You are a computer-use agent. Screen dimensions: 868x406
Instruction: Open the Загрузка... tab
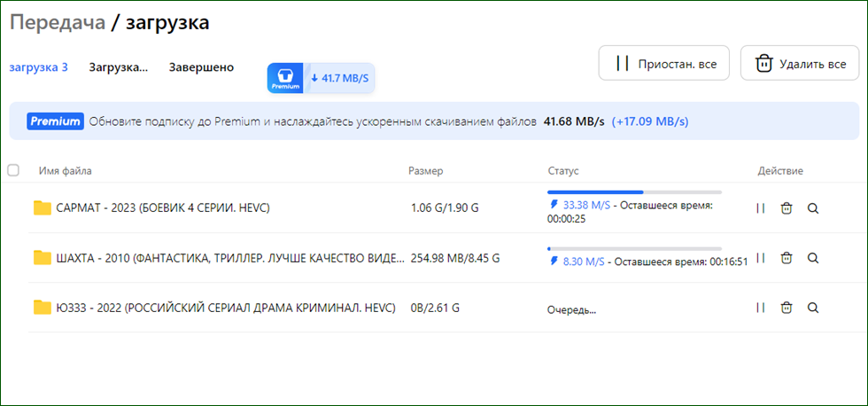(x=119, y=67)
